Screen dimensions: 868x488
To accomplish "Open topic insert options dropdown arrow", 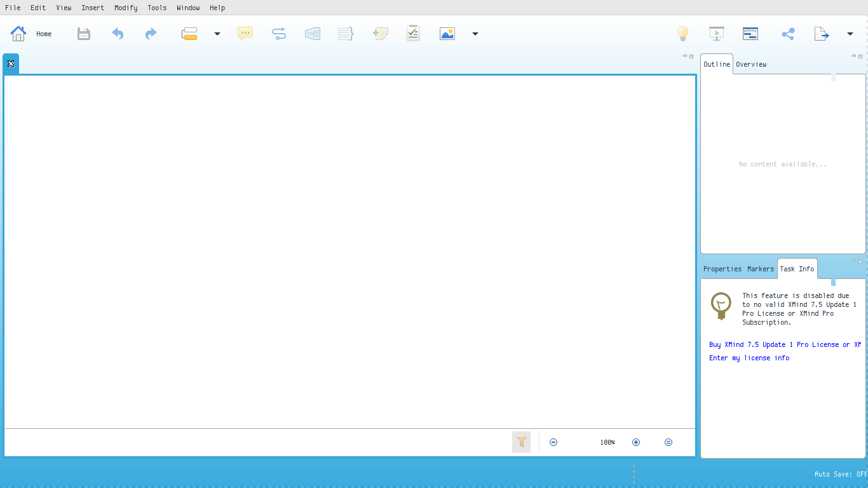I will click(x=217, y=34).
